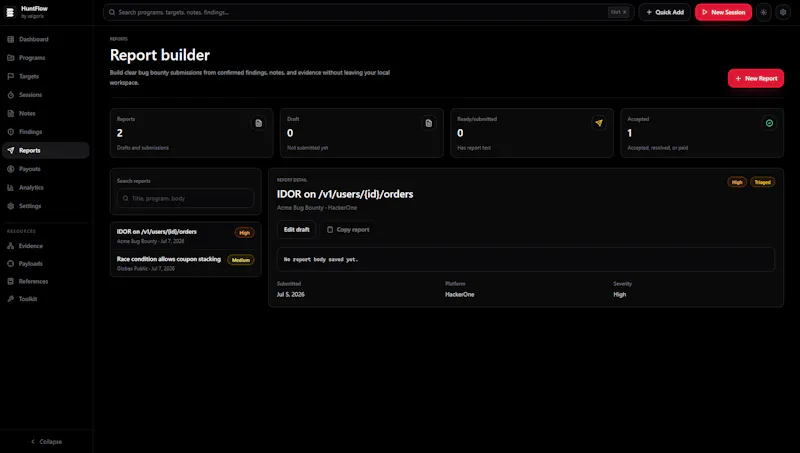Click the Findings shield icon
Screen dimensions: 800x453
click(x=11, y=132)
